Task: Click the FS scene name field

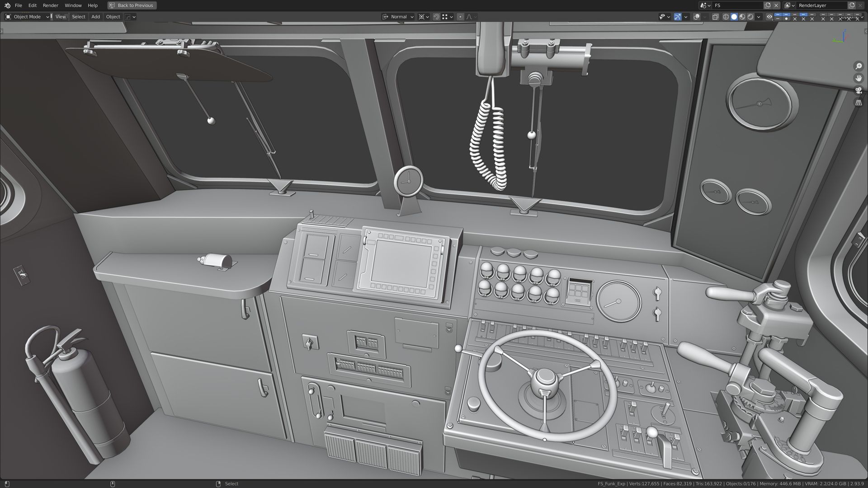Action: 737,5
